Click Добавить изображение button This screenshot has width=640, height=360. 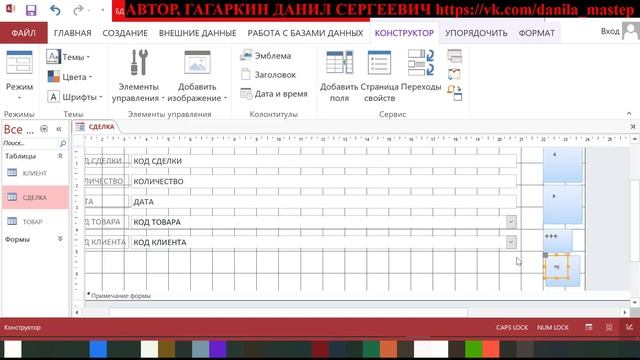click(197, 76)
